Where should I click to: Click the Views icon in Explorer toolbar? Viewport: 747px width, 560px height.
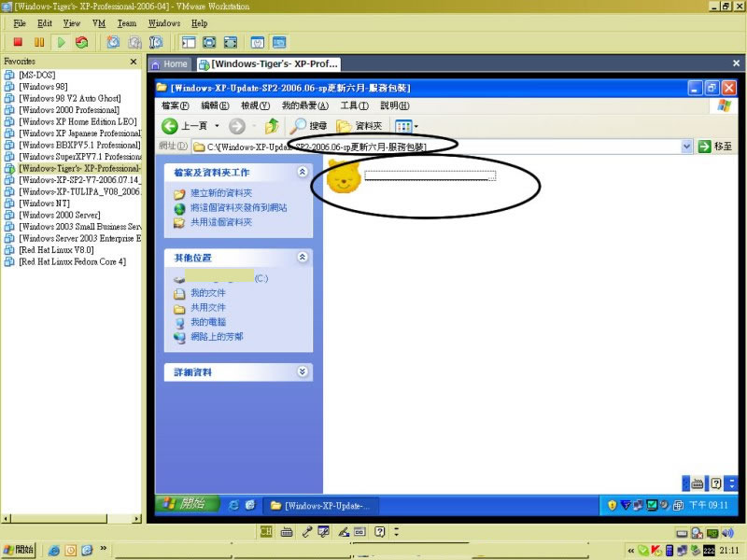click(x=403, y=126)
